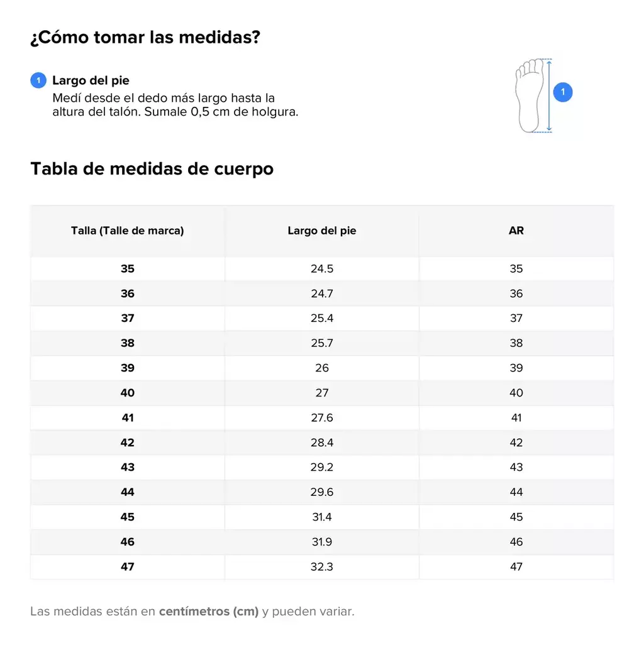This screenshot has width=644, height=648.
Task: Click the 31.4 foot length value
Action: pyautogui.click(x=322, y=517)
